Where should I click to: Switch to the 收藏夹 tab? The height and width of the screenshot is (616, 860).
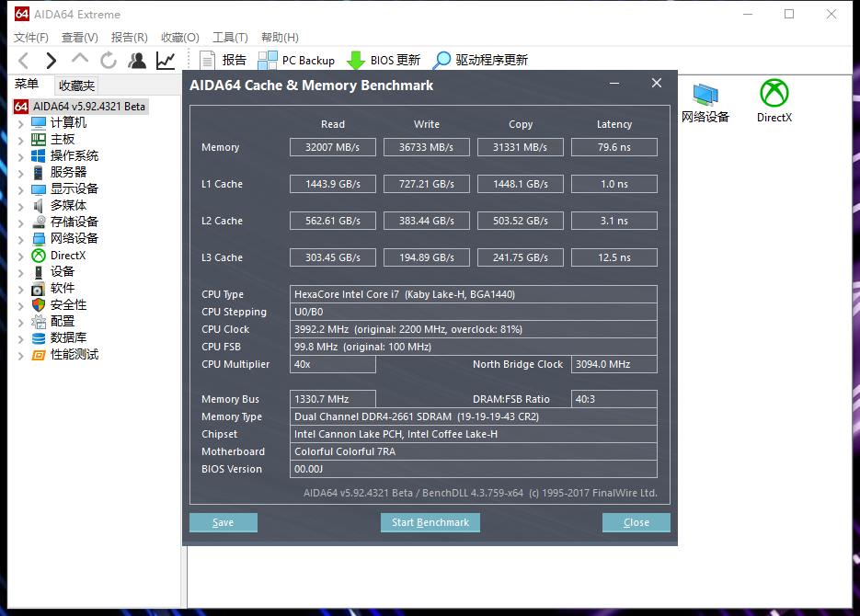76,86
